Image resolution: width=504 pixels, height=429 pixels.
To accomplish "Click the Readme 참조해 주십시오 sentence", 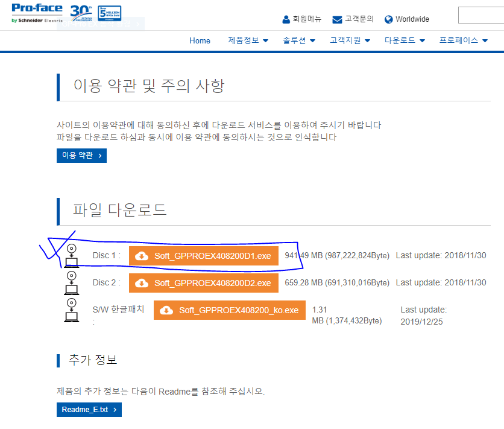I will click(x=161, y=392).
